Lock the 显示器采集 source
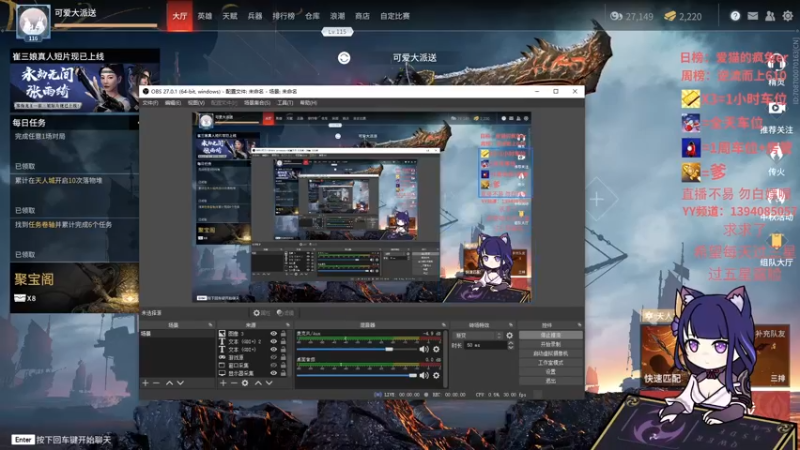The height and width of the screenshot is (450, 800). 283,373
